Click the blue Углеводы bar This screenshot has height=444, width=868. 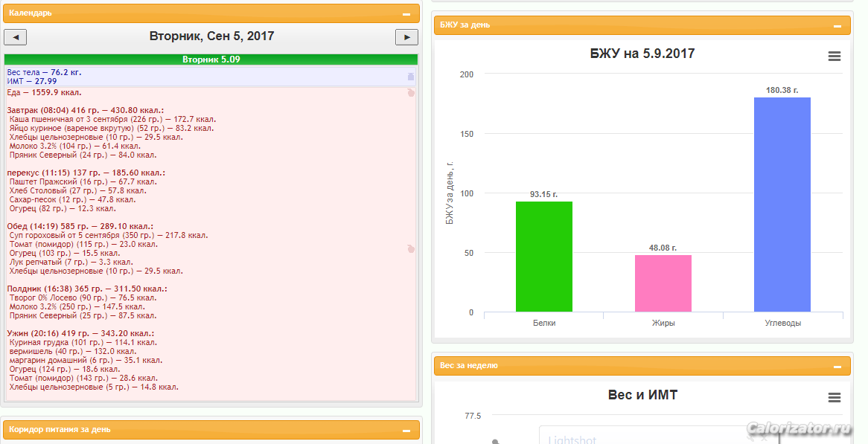[x=782, y=205]
